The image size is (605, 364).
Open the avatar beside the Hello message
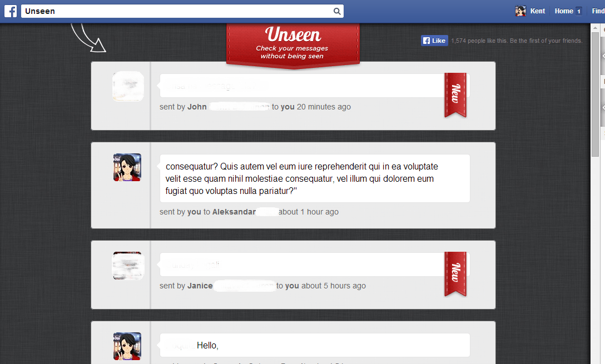point(127,346)
